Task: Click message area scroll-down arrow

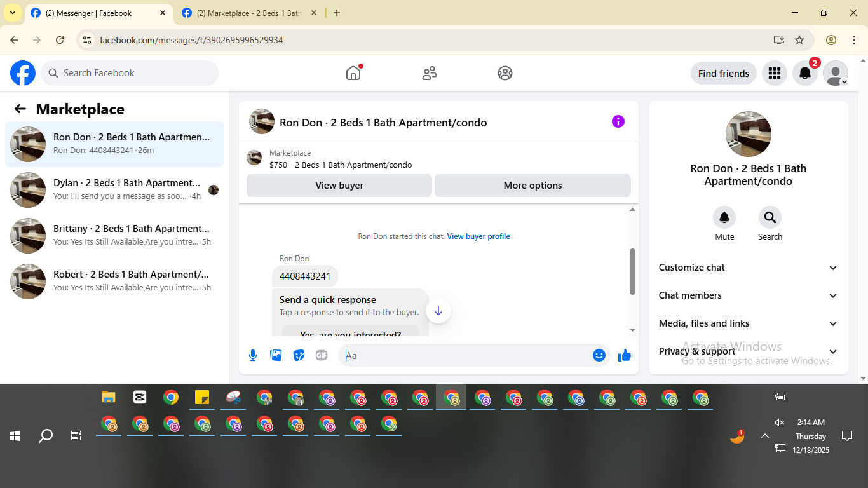Action: click(x=632, y=330)
